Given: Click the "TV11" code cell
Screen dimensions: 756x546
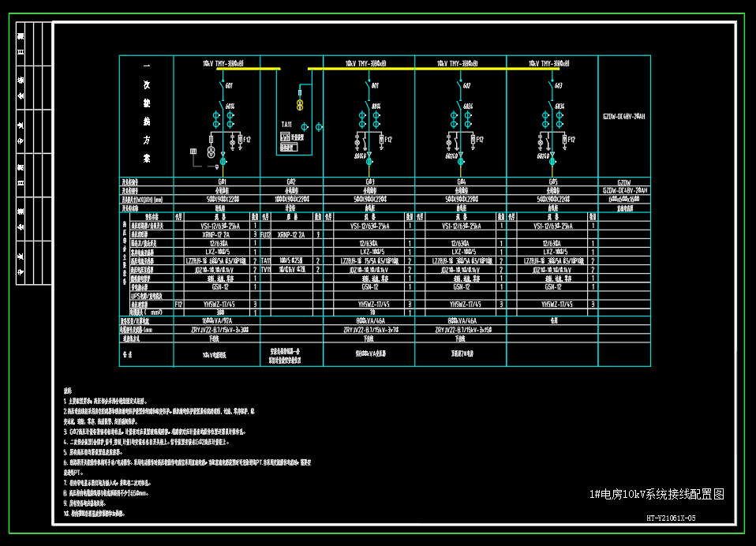Looking at the screenshot, I should tap(265, 269).
